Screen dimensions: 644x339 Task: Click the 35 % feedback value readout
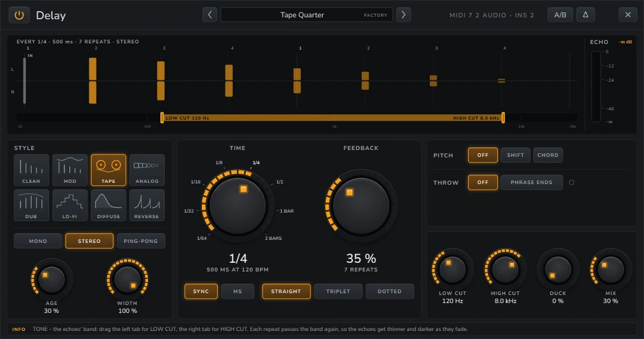point(361,258)
